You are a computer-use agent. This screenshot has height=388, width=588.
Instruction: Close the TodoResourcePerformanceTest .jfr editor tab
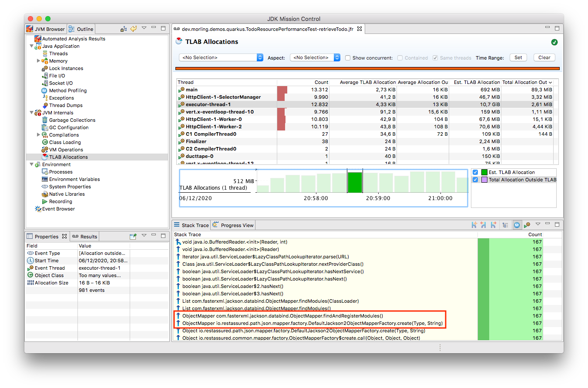tap(359, 29)
